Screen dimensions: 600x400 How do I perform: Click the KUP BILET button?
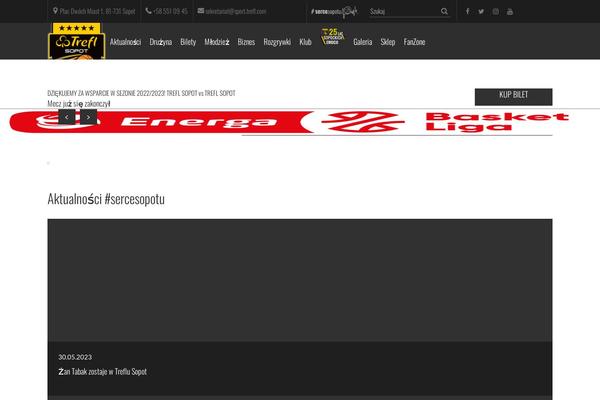514,97
